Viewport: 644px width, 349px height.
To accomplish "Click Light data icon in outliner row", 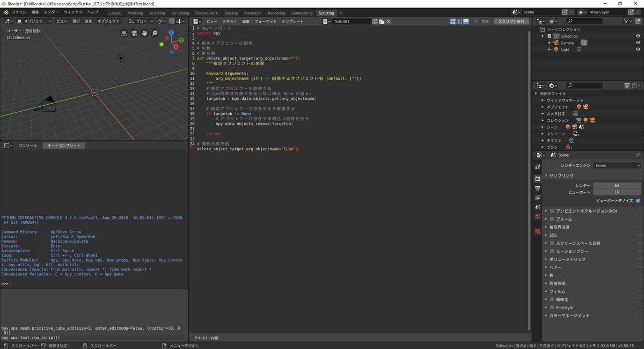I will pyautogui.click(x=579, y=49).
